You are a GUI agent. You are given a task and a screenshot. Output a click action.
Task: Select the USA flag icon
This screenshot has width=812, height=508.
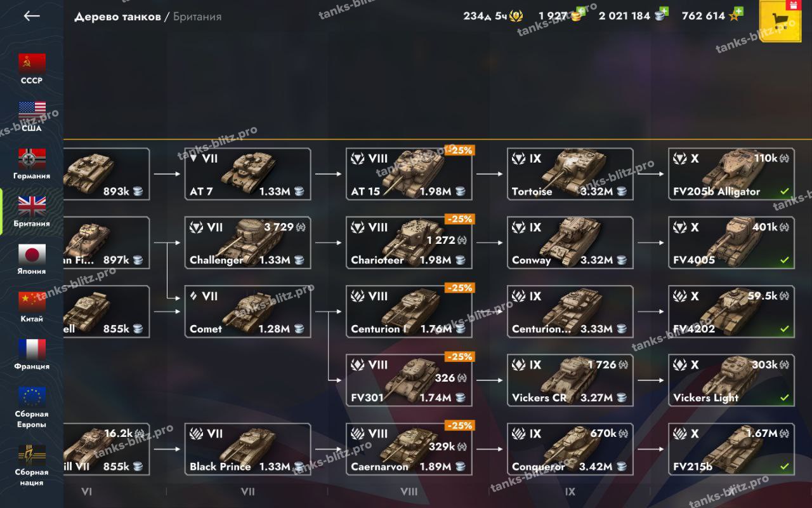click(32, 111)
